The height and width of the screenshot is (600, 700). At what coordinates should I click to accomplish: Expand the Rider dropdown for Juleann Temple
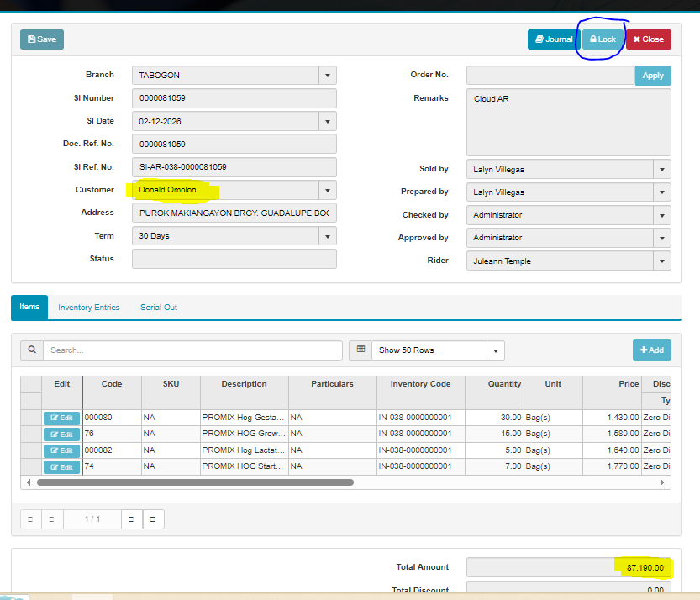[x=662, y=261]
